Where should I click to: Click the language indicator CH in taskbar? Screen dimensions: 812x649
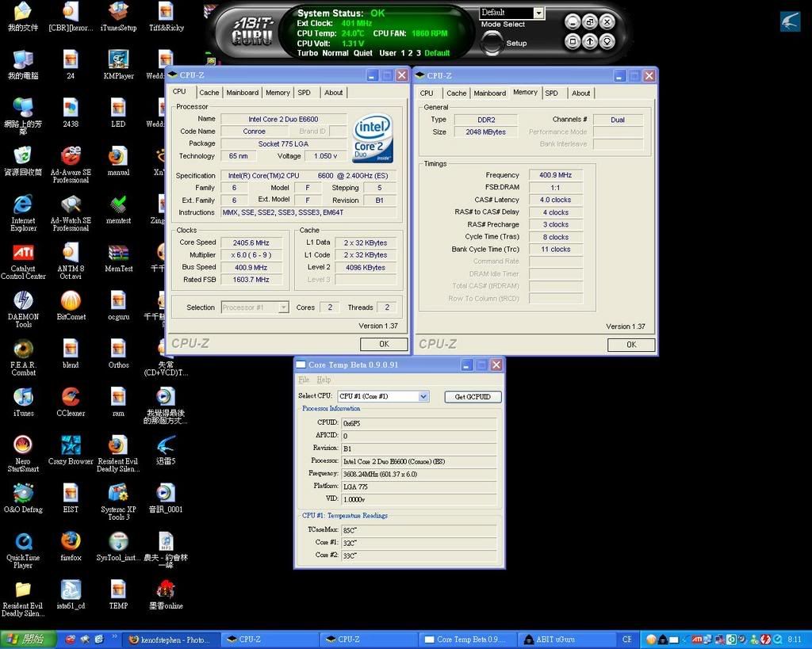pyautogui.click(x=626, y=639)
